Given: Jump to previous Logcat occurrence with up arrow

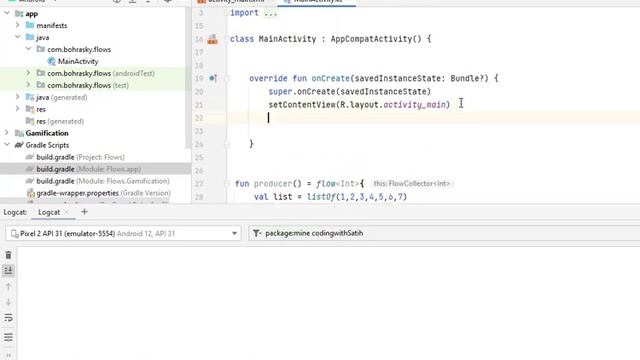Looking at the screenshot, I should click(x=8, y=287).
